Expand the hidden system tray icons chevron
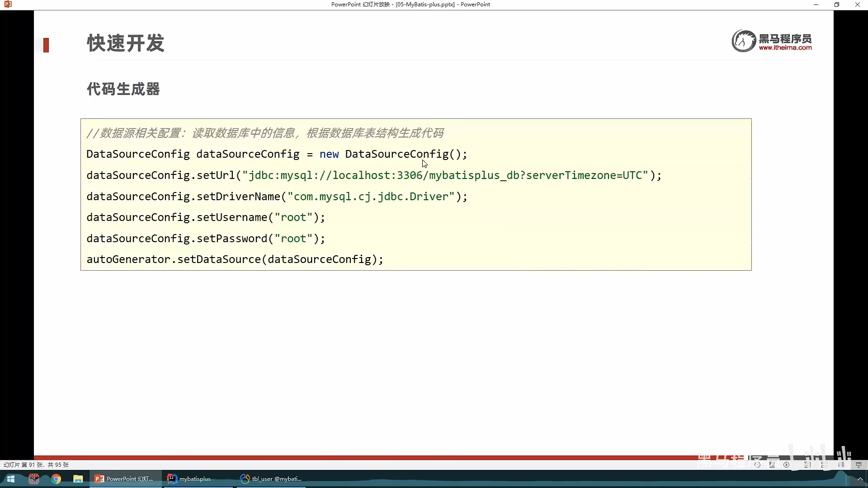Screen dimensions: 868x488 click(860, 479)
